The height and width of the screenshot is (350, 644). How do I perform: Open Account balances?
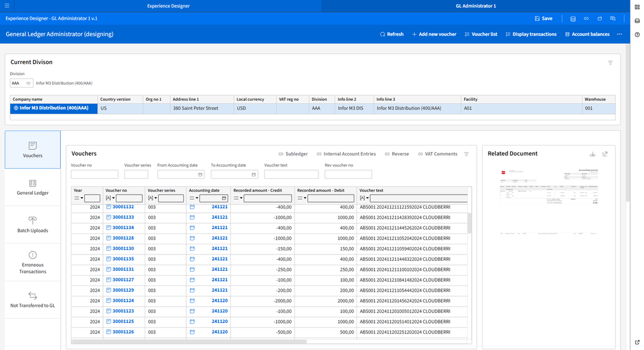pos(587,34)
